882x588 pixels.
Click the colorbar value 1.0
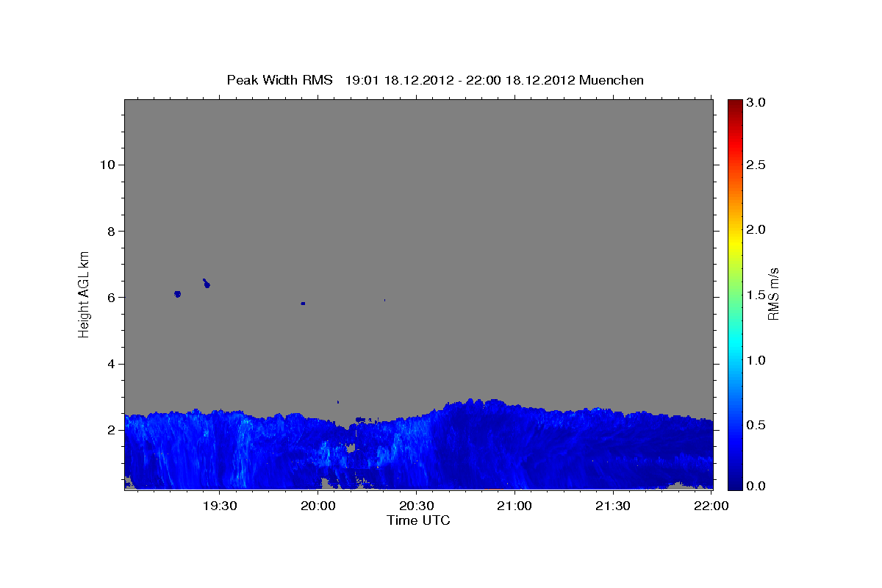pos(756,360)
